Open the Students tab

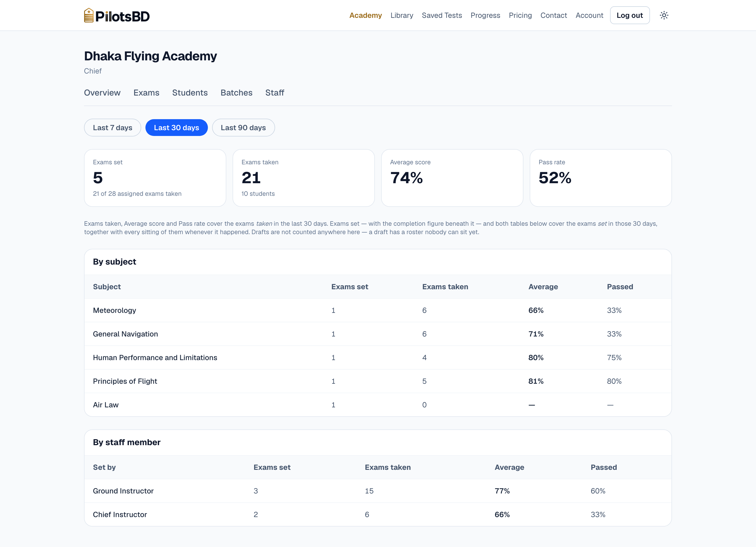pyautogui.click(x=190, y=93)
